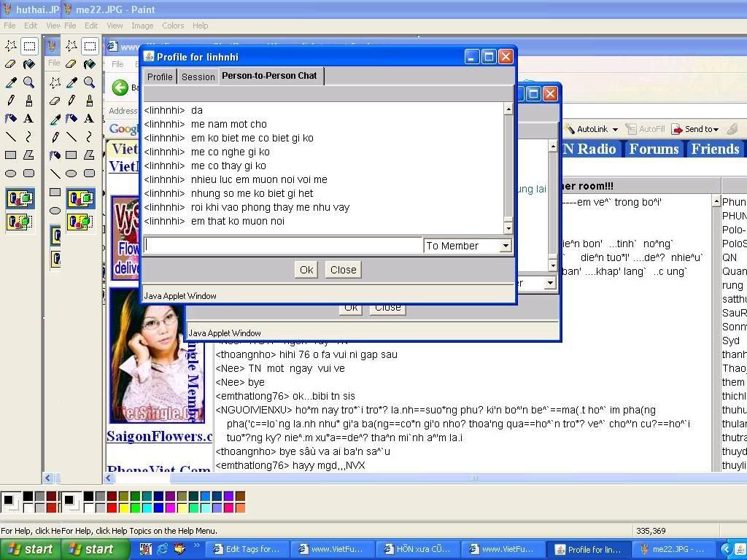Select the Ellipse tool in leftmost toolbox
The height and width of the screenshot is (560, 747).
(x=10, y=174)
